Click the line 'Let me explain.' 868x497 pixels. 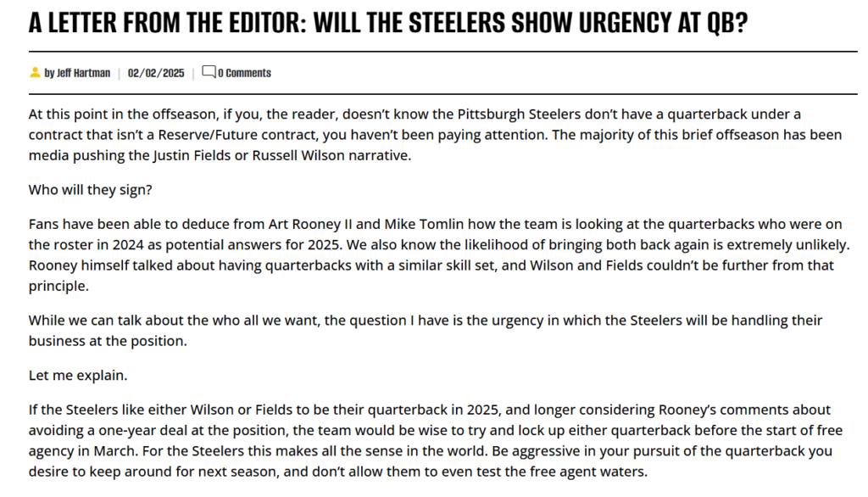pos(78,376)
